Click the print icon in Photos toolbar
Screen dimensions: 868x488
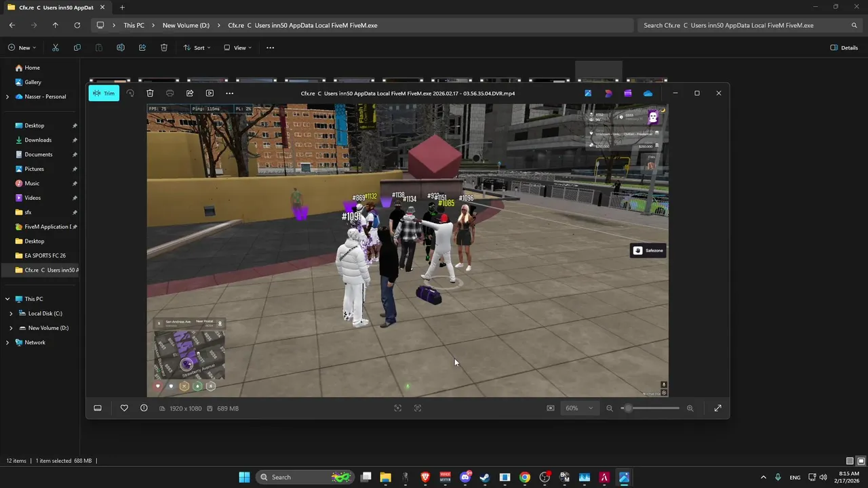tap(170, 93)
